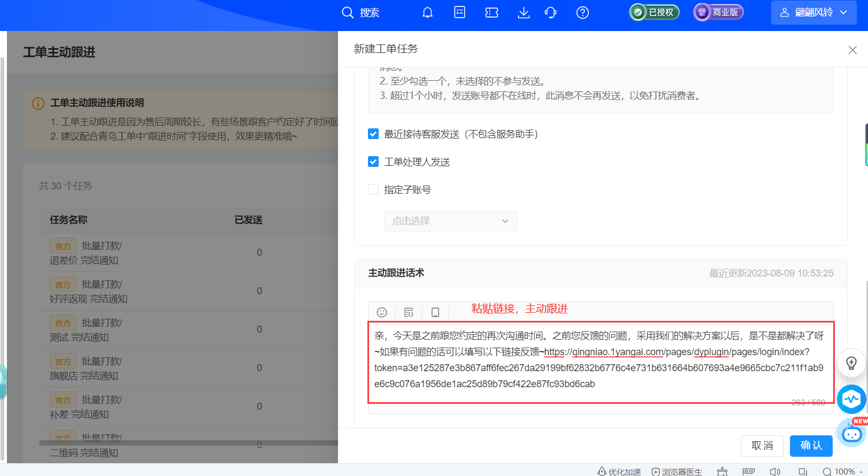The width and height of the screenshot is (868, 476).
Task: Open the download icon in top bar
Action: point(524,12)
